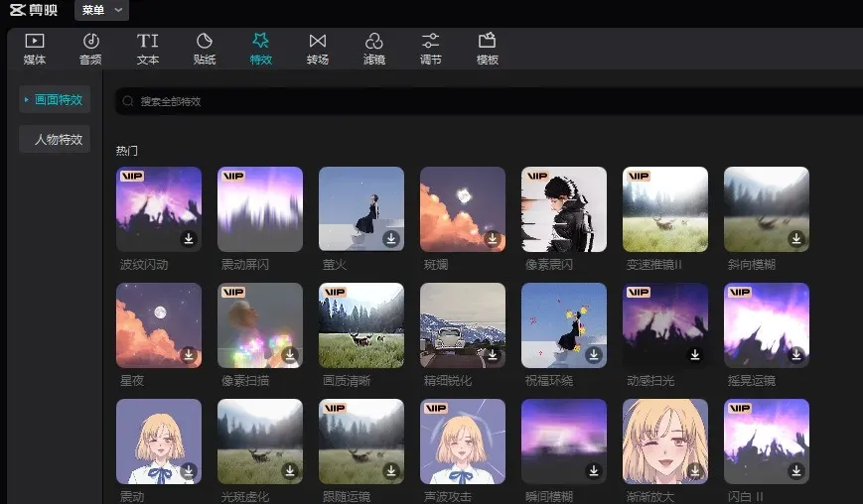Image resolution: width=863 pixels, height=504 pixels.
Task: Open the 媒体 (Media) tab
Action: pos(34,49)
